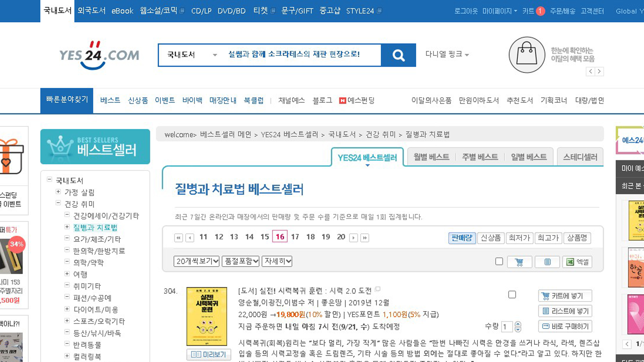This screenshot has height=362, width=644.
Task: Open the 스테디셀러 tab
Action: pyautogui.click(x=580, y=157)
